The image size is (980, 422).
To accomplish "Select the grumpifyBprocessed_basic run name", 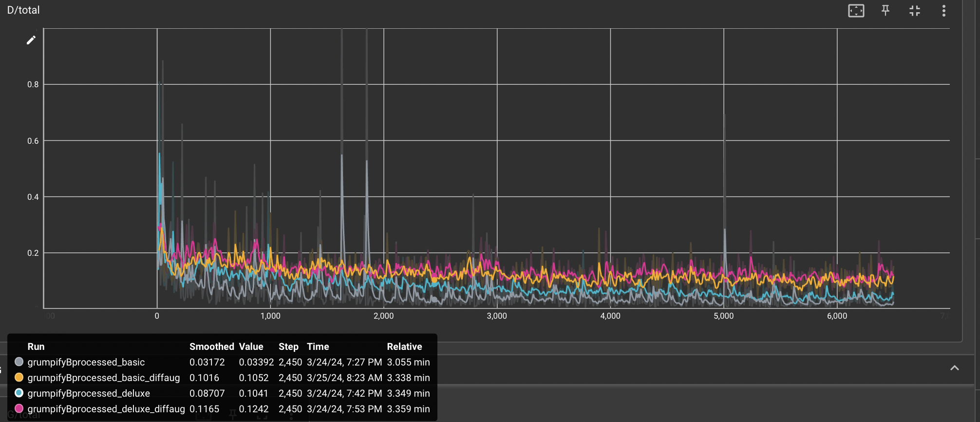I will pyautogui.click(x=86, y=362).
